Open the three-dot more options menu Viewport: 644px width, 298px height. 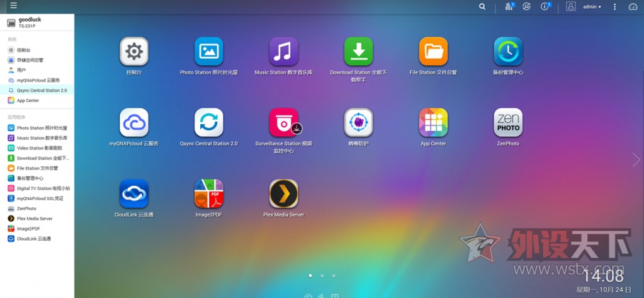point(614,6)
